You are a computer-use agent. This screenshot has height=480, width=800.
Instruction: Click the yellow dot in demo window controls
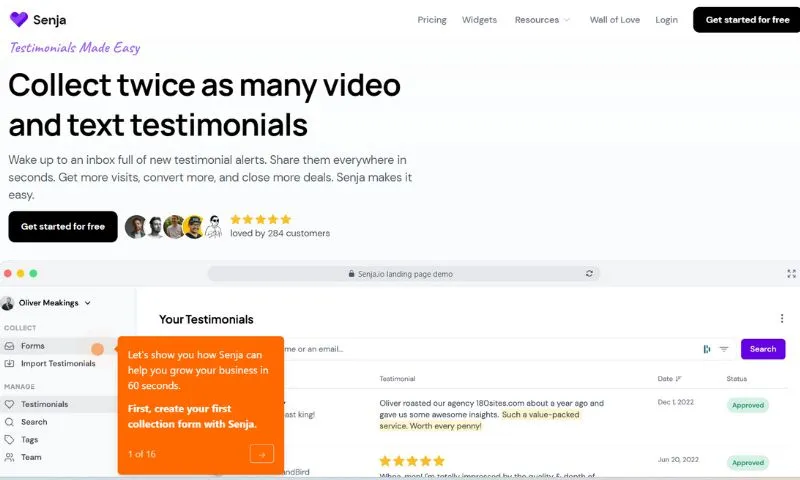20,273
